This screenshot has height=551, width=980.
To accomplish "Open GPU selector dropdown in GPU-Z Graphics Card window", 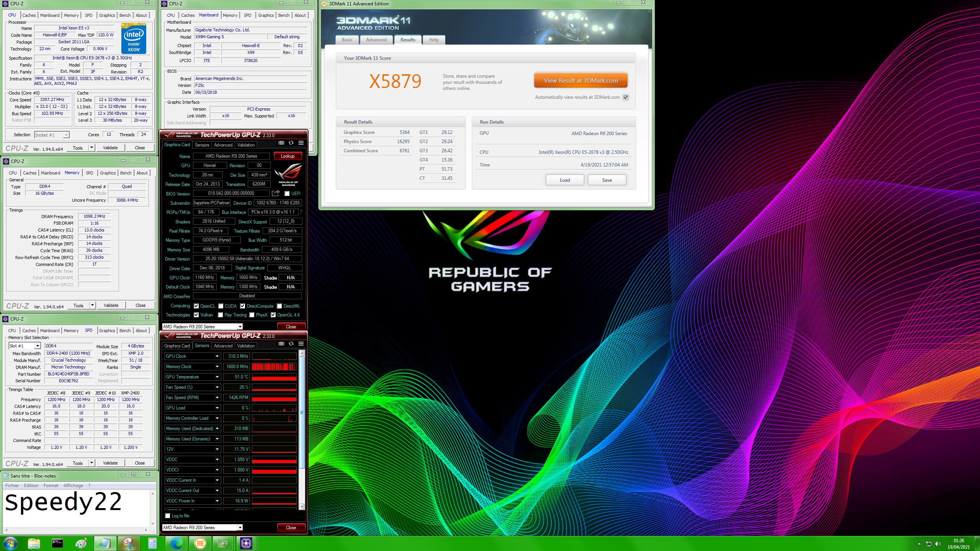I will (202, 327).
